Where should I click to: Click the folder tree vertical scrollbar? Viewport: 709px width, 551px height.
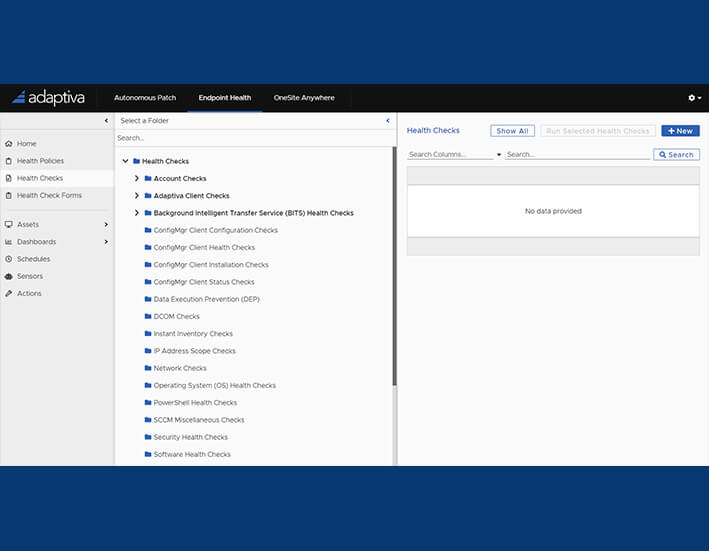pyautogui.click(x=394, y=267)
